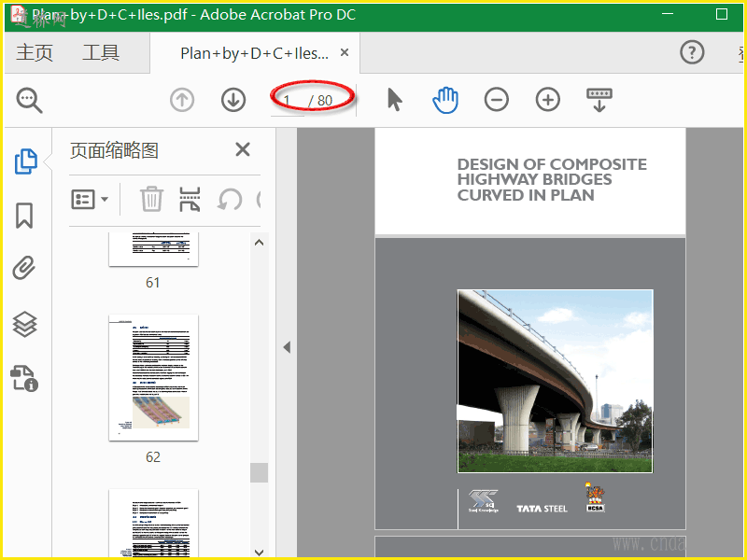Click page label 62
747x560 pixels.
pyautogui.click(x=153, y=457)
